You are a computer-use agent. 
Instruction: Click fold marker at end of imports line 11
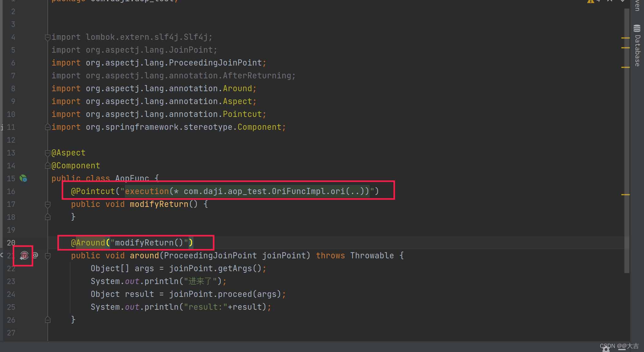click(x=47, y=127)
